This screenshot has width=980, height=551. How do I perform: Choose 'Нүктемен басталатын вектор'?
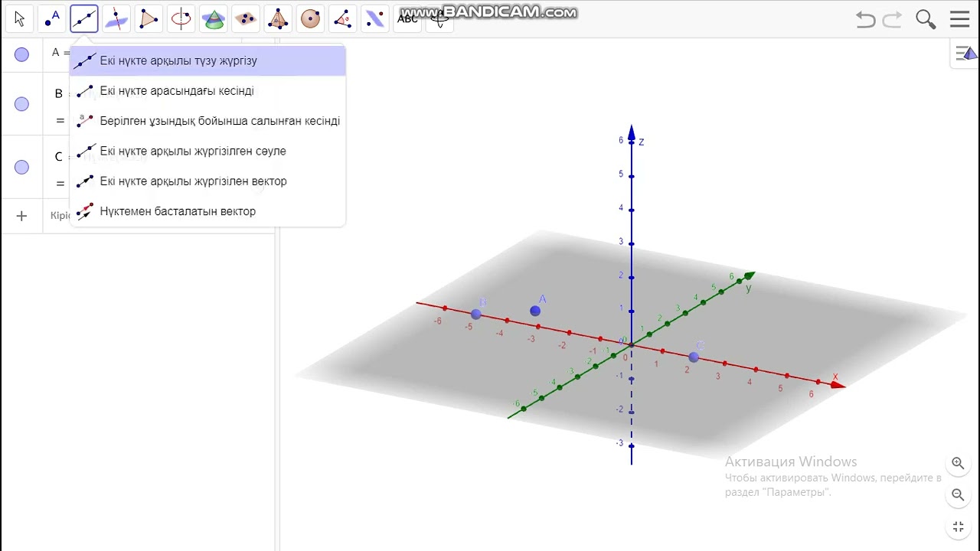pos(207,211)
